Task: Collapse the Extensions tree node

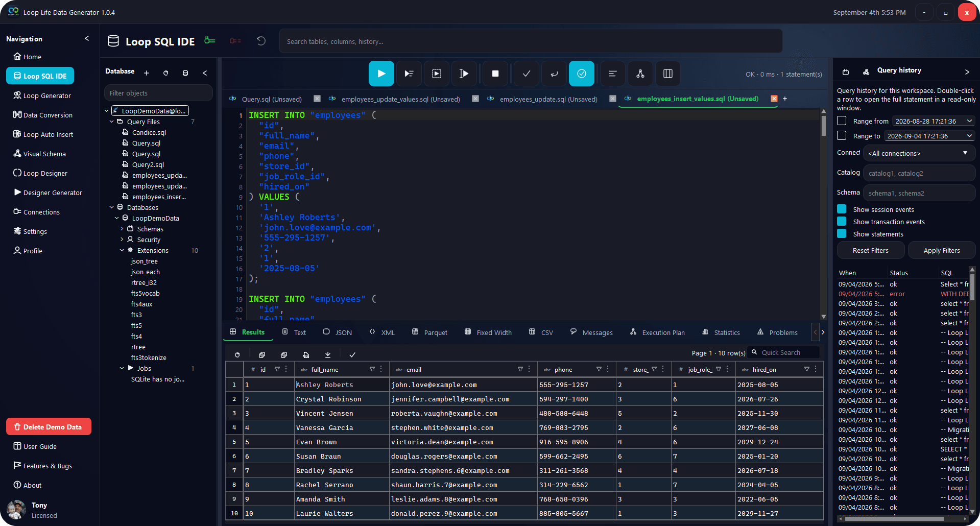Action: click(x=122, y=250)
